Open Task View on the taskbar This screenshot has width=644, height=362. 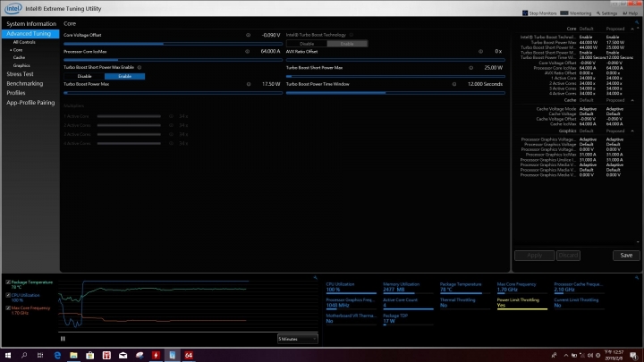click(x=40, y=355)
